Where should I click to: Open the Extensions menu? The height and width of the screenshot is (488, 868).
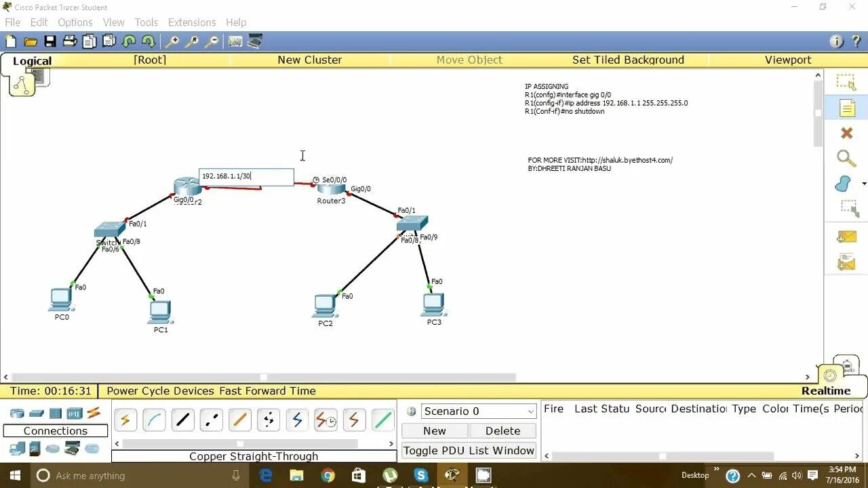pos(192,22)
